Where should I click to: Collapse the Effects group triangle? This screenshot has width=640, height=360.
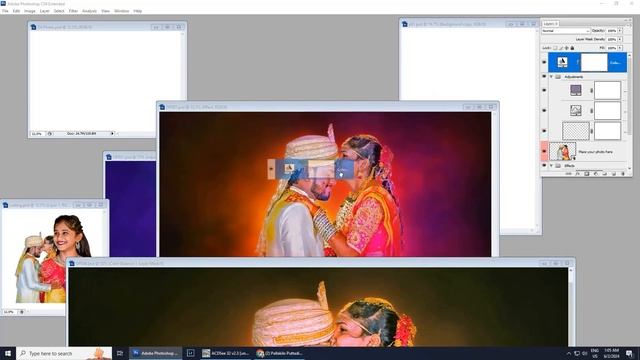(x=551, y=165)
